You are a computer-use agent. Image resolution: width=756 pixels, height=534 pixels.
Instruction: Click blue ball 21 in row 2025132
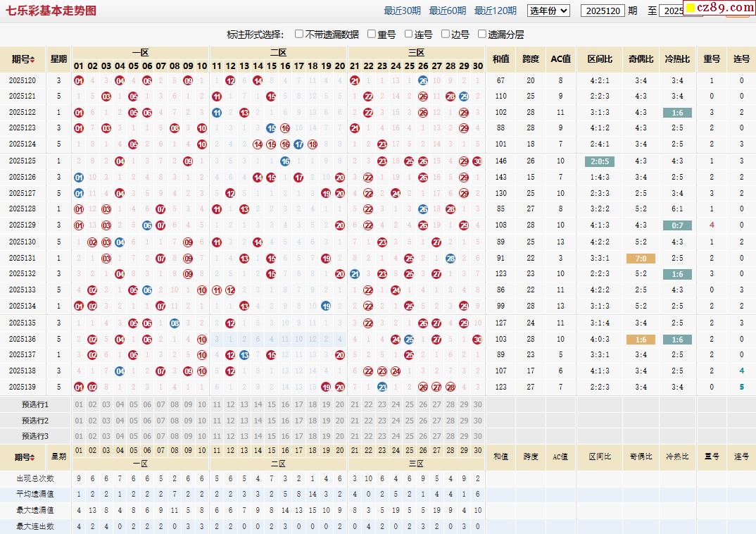point(354,274)
